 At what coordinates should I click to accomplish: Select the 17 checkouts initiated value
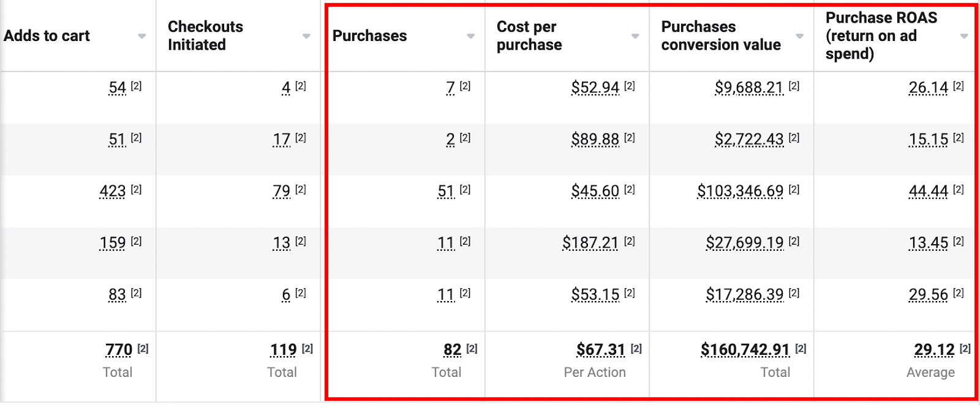click(282, 140)
